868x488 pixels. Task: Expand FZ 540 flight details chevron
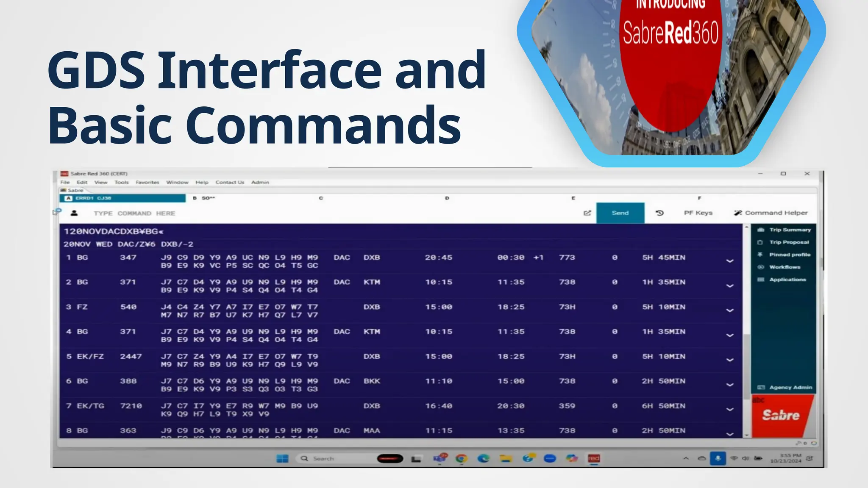[x=729, y=311]
